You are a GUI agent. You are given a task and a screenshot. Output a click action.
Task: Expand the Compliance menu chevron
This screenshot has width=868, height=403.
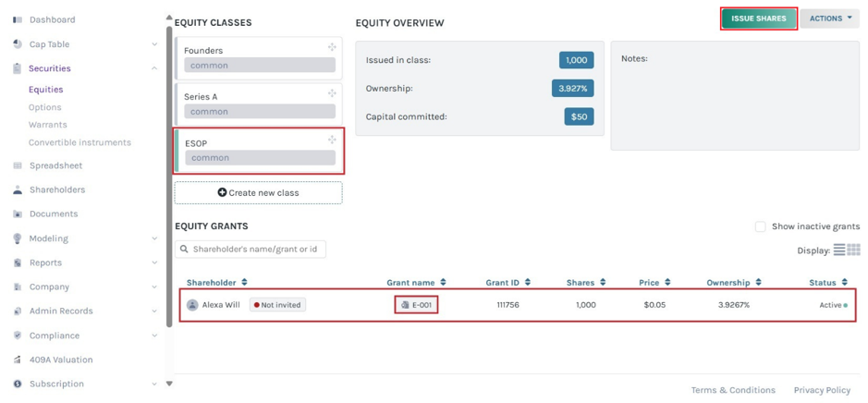154,336
